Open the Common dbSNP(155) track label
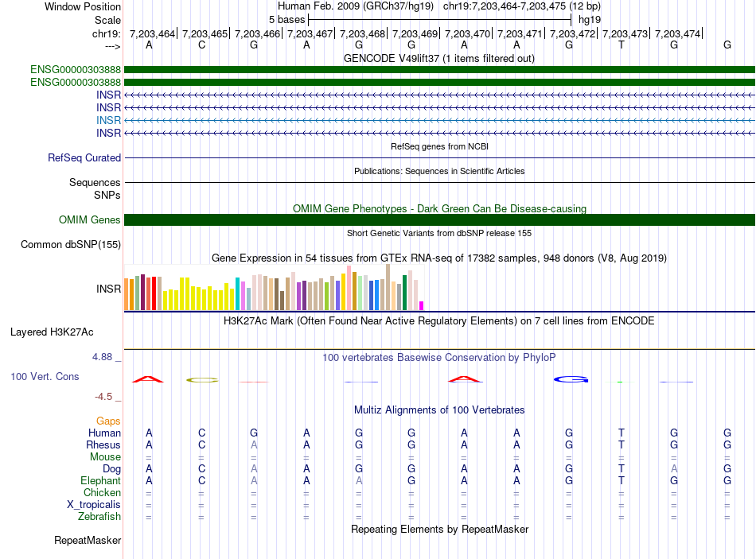Image resolution: width=756 pixels, height=559 pixels. (71, 245)
